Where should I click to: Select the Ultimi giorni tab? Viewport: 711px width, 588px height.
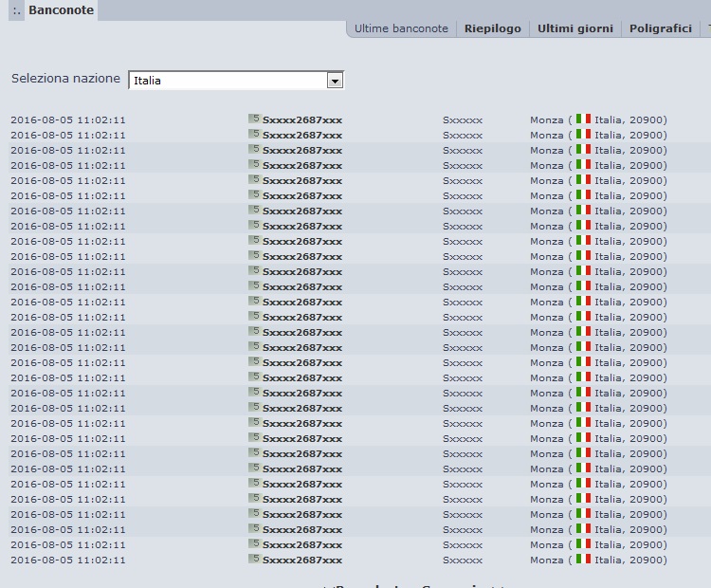pyautogui.click(x=575, y=28)
